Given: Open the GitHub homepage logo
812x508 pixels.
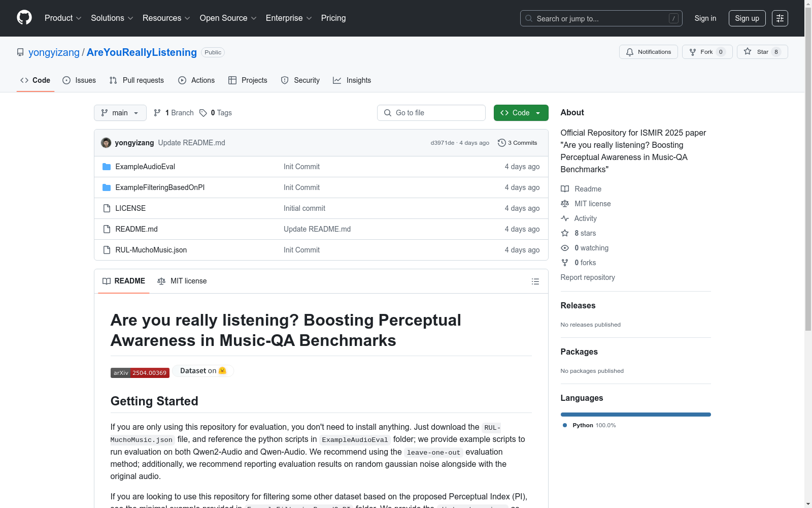Looking at the screenshot, I should 24,18.
